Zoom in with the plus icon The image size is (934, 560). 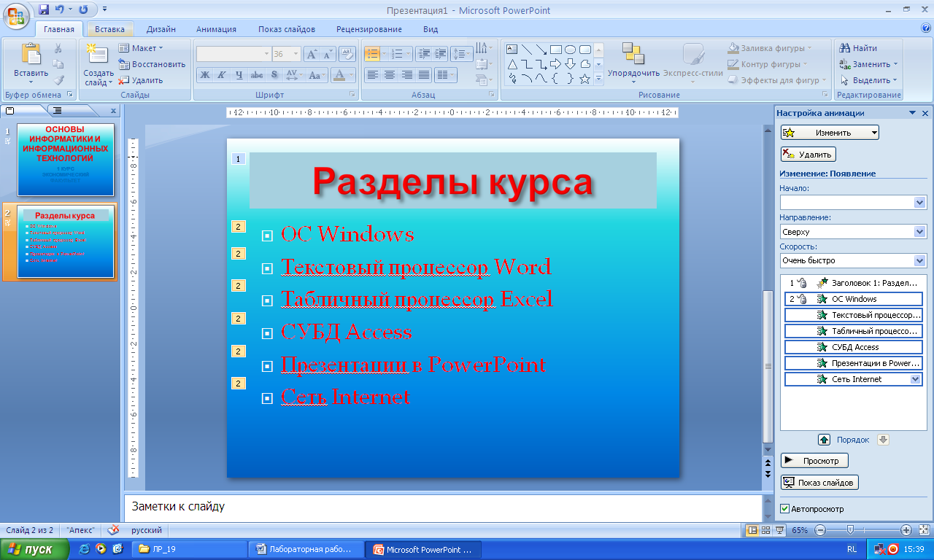click(x=906, y=530)
